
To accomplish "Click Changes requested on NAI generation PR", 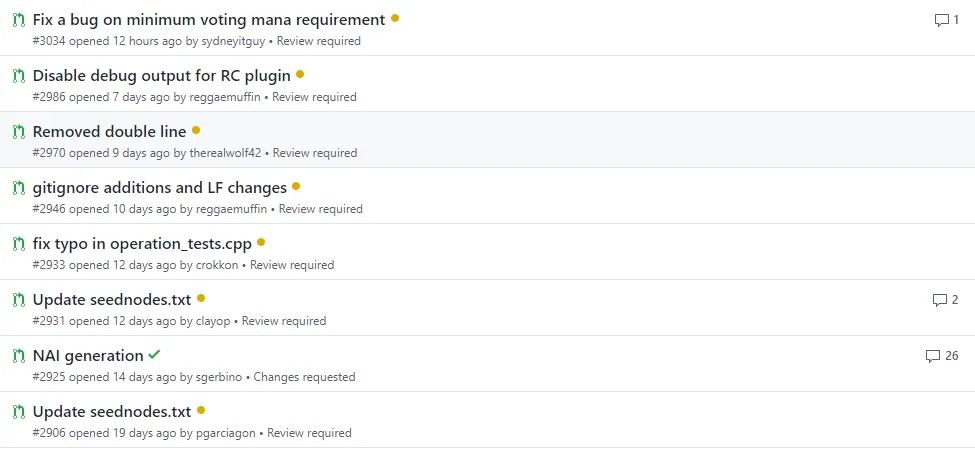I will 305,377.
